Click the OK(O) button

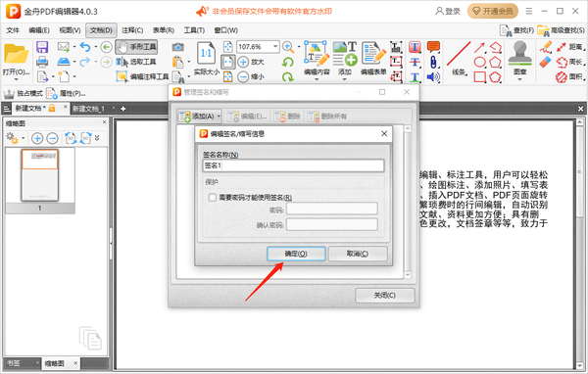pos(296,254)
